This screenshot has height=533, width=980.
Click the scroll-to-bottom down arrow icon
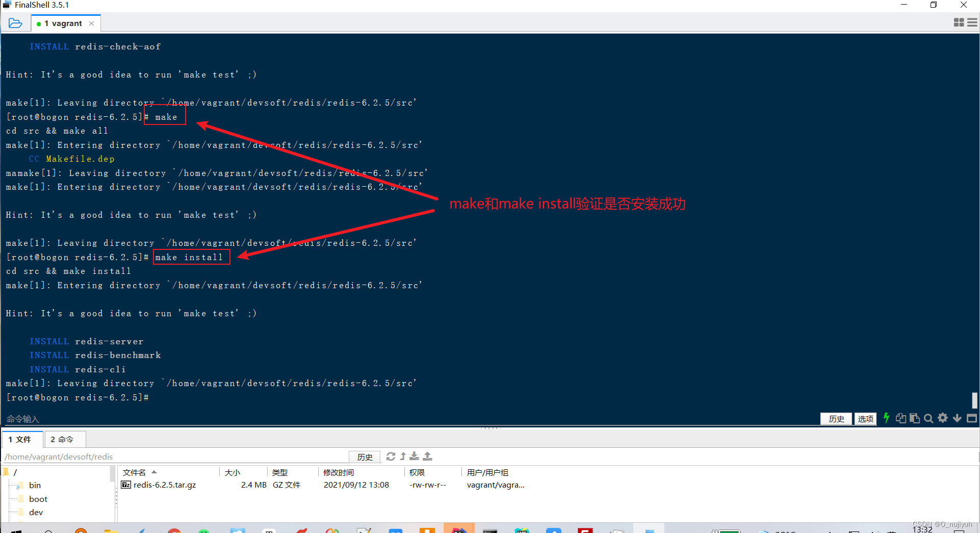[957, 418]
